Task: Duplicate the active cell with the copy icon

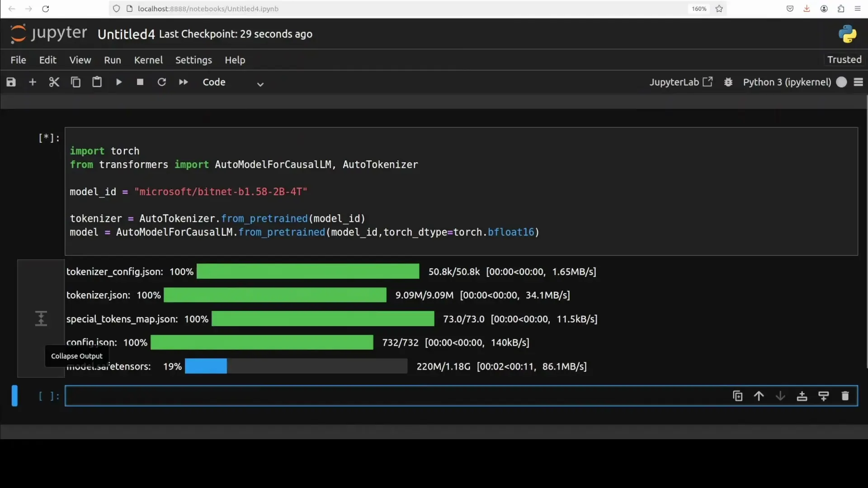Action: pos(737,396)
